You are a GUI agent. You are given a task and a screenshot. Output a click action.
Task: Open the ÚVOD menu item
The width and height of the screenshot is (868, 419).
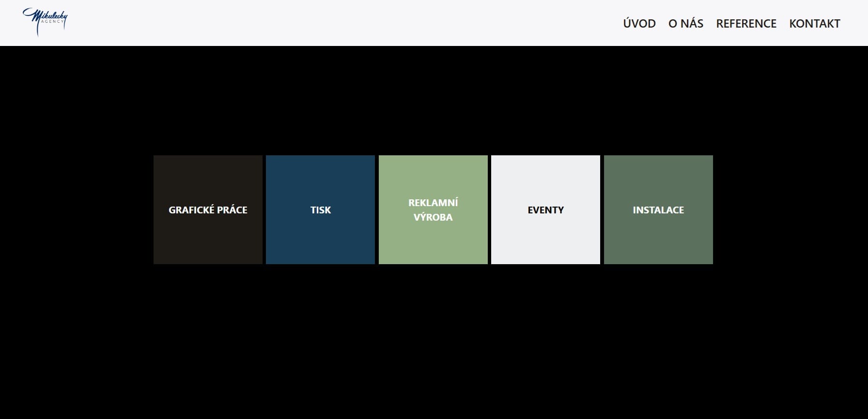coord(639,24)
